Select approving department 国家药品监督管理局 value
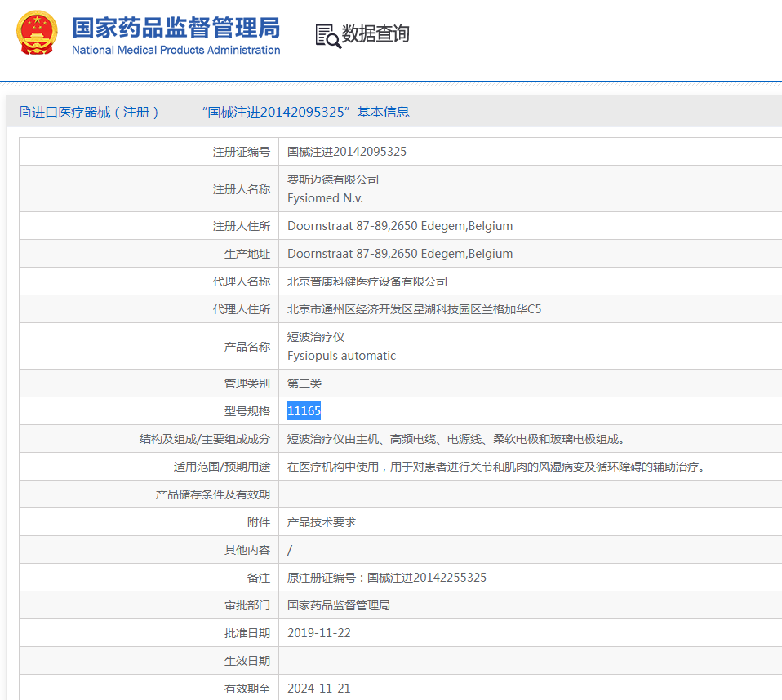Viewport: 782px width, 700px height. tap(339, 605)
